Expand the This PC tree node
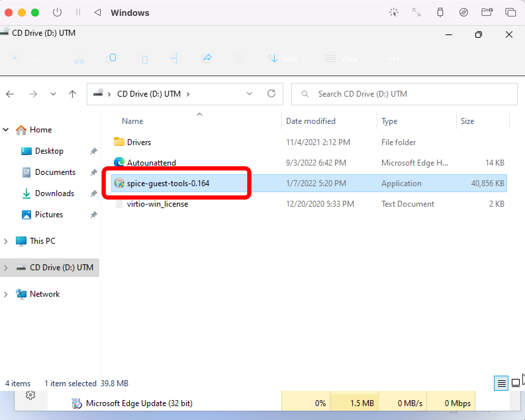 [6, 241]
